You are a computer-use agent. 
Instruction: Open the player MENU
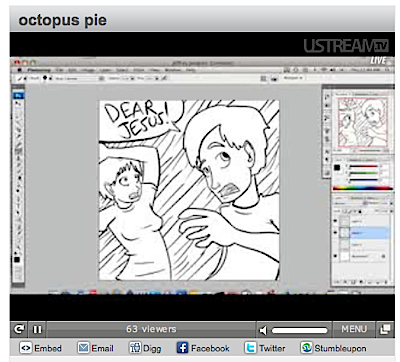[354, 329]
